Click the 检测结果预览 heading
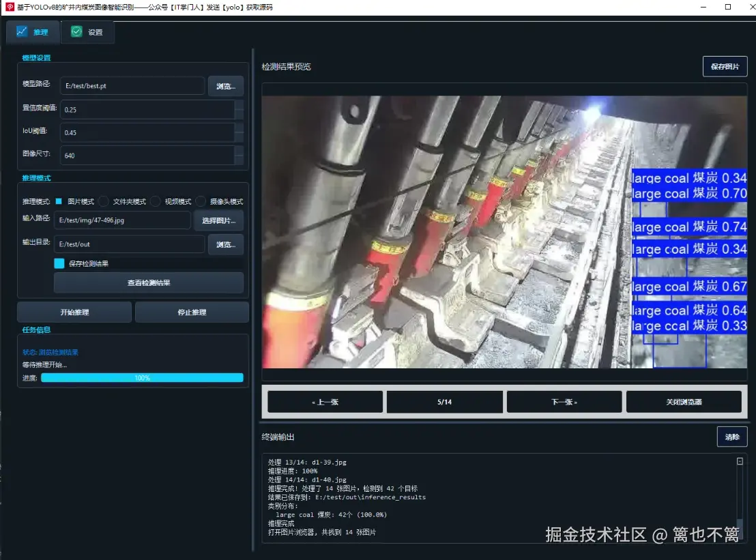The height and width of the screenshot is (560, 756). (287, 67)
